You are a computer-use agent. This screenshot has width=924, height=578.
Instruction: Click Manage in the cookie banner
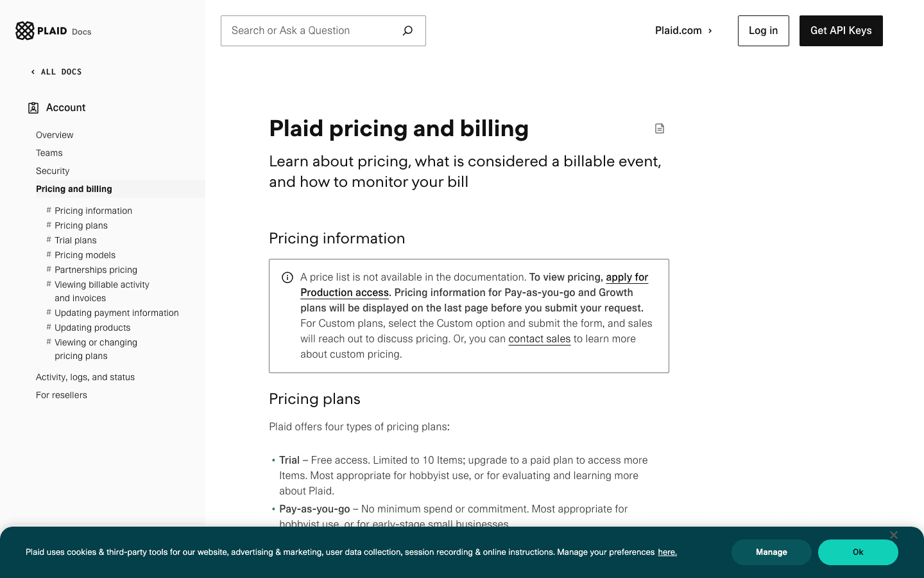click(x=771, y=552)
